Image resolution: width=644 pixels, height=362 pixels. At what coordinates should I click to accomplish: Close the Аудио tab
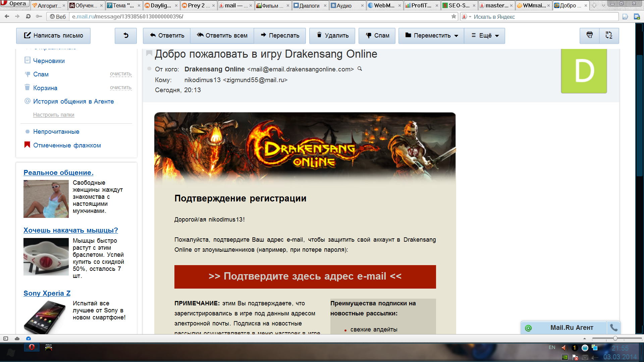pyautogui.click(x=362, y=6)
